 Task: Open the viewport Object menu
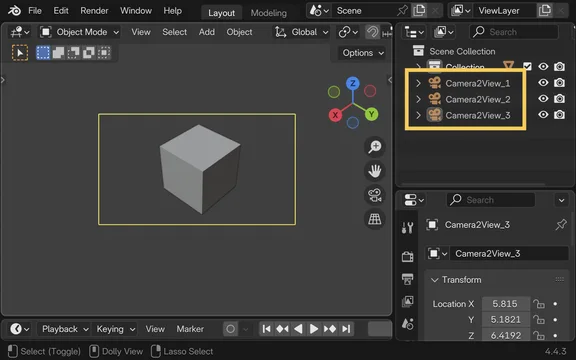click(x=239, y=32)
